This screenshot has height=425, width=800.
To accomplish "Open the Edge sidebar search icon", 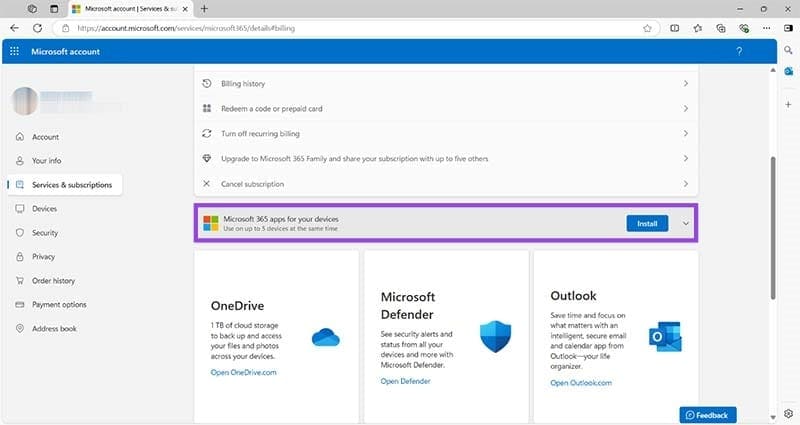I will pyautogui.click(x=788, y=50).
